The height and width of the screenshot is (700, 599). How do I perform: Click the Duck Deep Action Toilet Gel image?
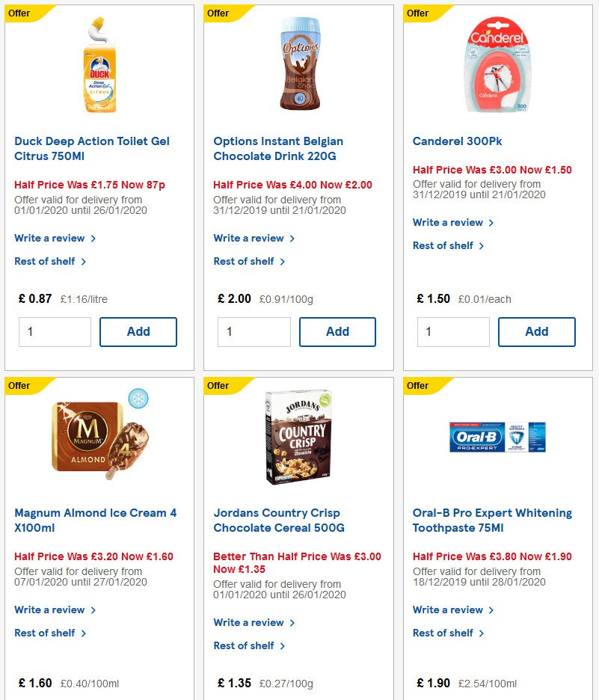(99, 64)
